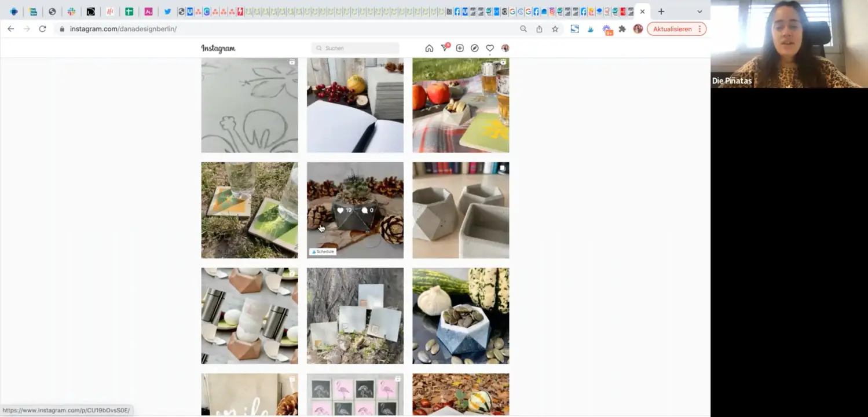
Task: Go back to the previous page
Action: click(10, 29)
